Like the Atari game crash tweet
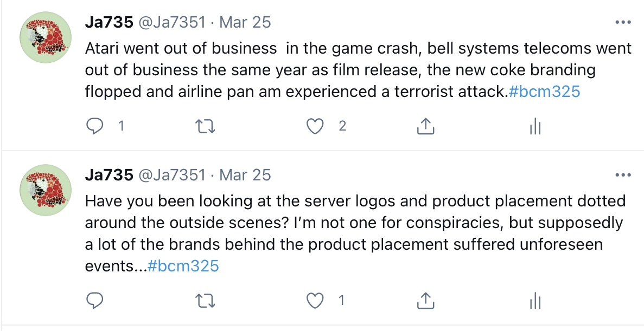 click(315, 127)
